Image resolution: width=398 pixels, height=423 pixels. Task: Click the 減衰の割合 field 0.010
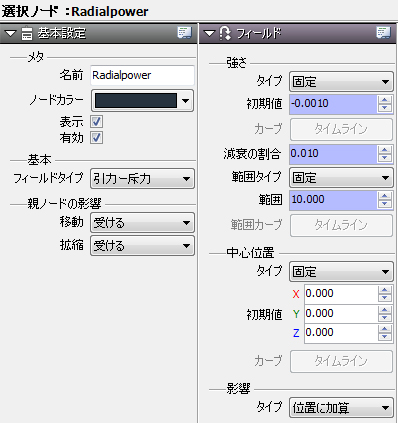(x=333, y=154)
